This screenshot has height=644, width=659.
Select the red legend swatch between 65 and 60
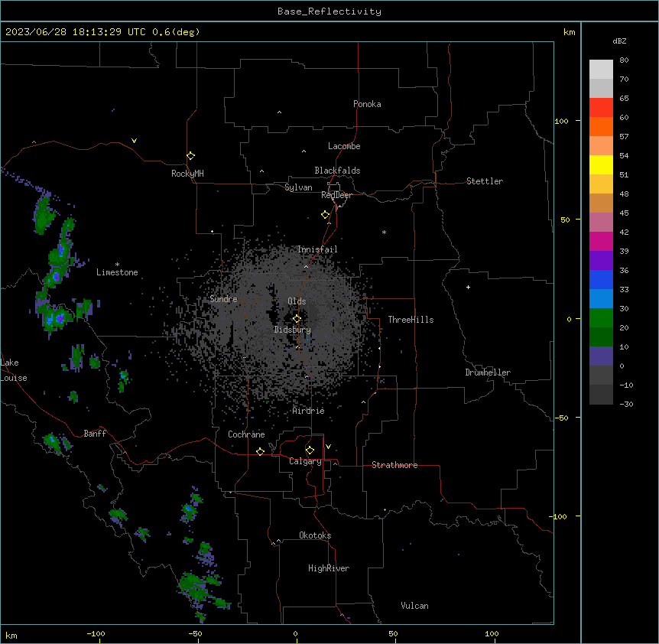click(x=601, y=108)
